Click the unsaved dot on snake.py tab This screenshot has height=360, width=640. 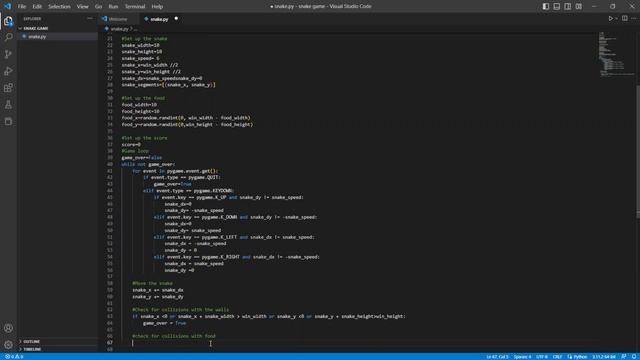176,18
